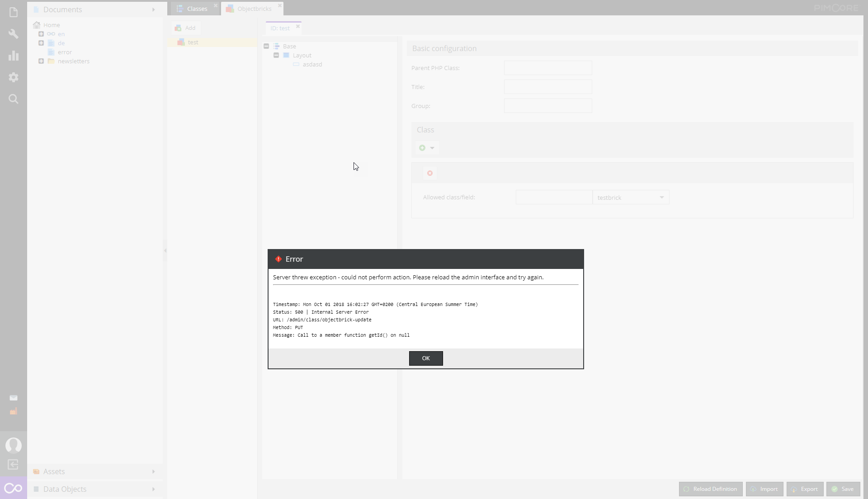Expand the Assets panel
This screenshot has width=868, height=499.
(95, 471)
